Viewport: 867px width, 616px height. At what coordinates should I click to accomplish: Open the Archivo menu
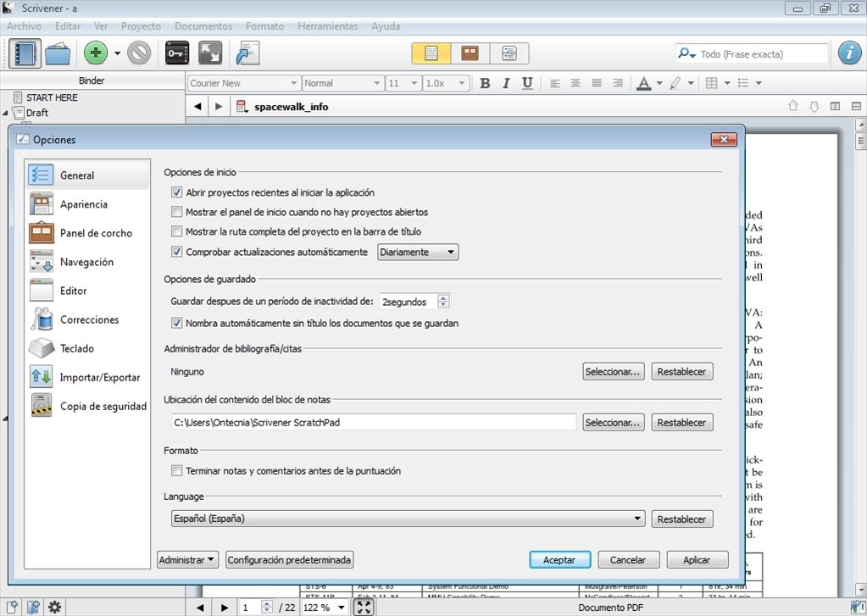[x=24, y=26]
